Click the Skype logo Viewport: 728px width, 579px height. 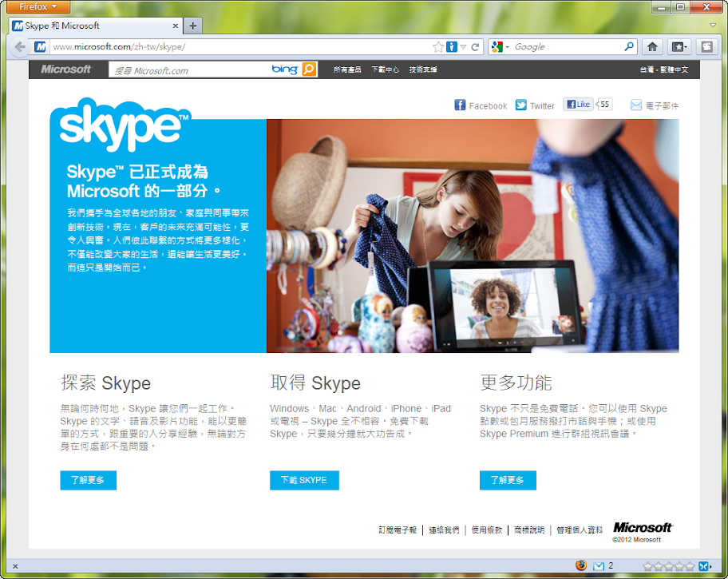point(121,125)
